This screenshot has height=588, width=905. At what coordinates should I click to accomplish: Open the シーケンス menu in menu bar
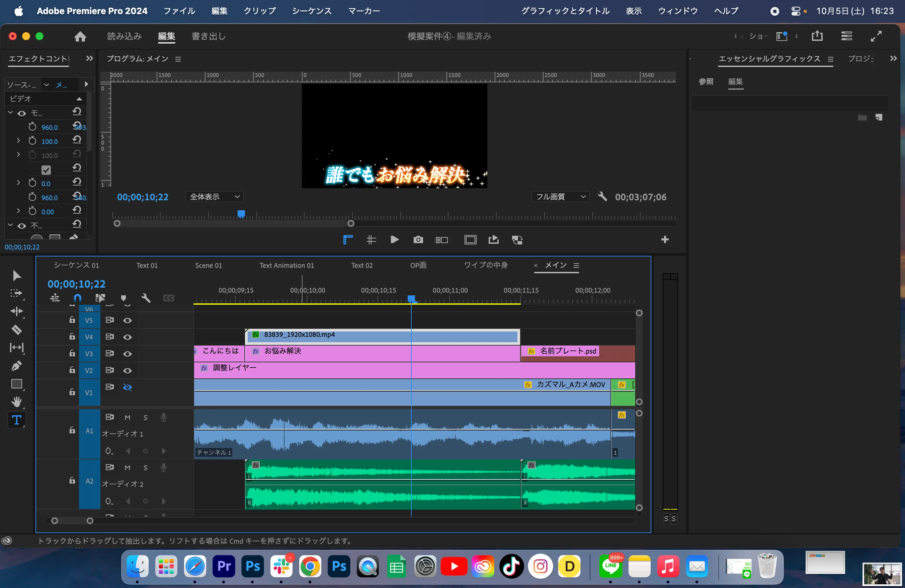pos(311,11)
